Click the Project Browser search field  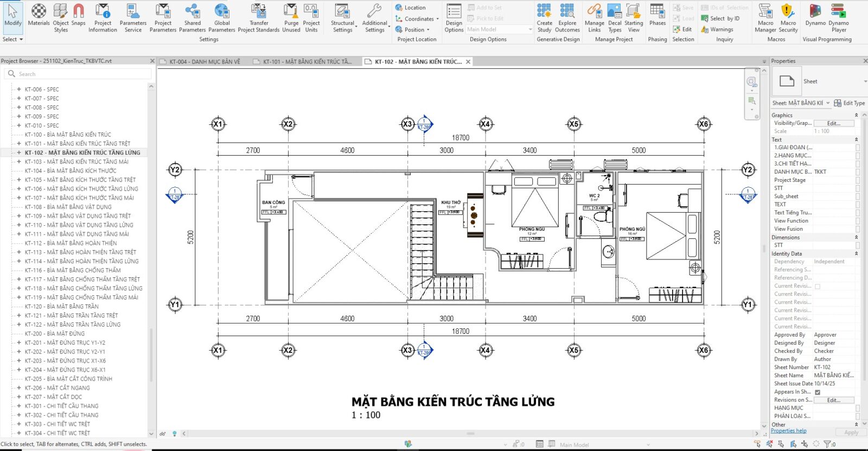(78, 74)
